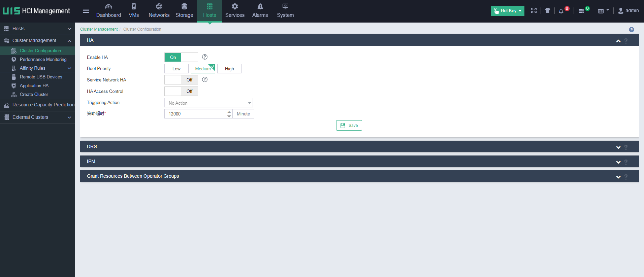This screenshot has height=277, width=644.
Task: Collapse Cluster Management sidebar chevron
Action: [x=69, y=41]
